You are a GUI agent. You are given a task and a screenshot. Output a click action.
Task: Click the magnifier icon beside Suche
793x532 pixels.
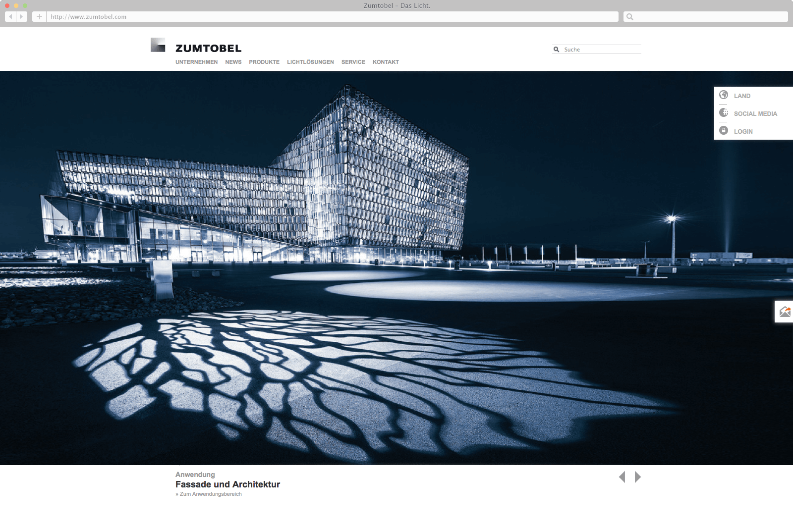click(557, 50)
